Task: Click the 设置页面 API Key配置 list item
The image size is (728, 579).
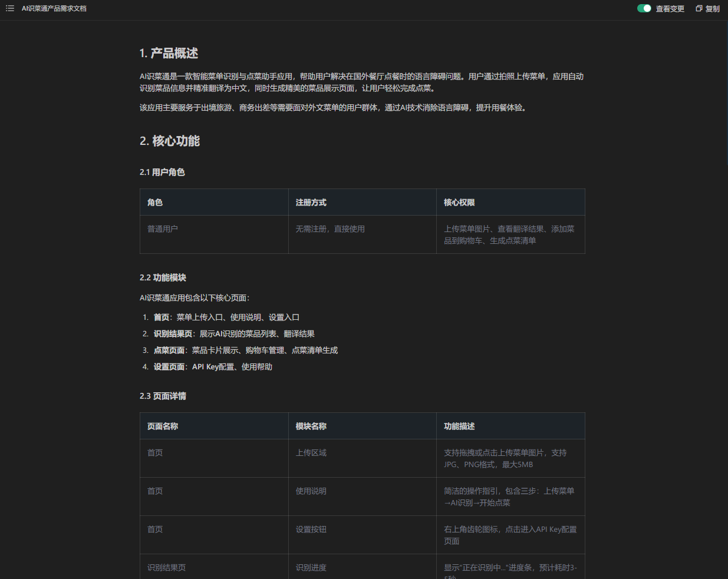Action: tap(213, 366)
